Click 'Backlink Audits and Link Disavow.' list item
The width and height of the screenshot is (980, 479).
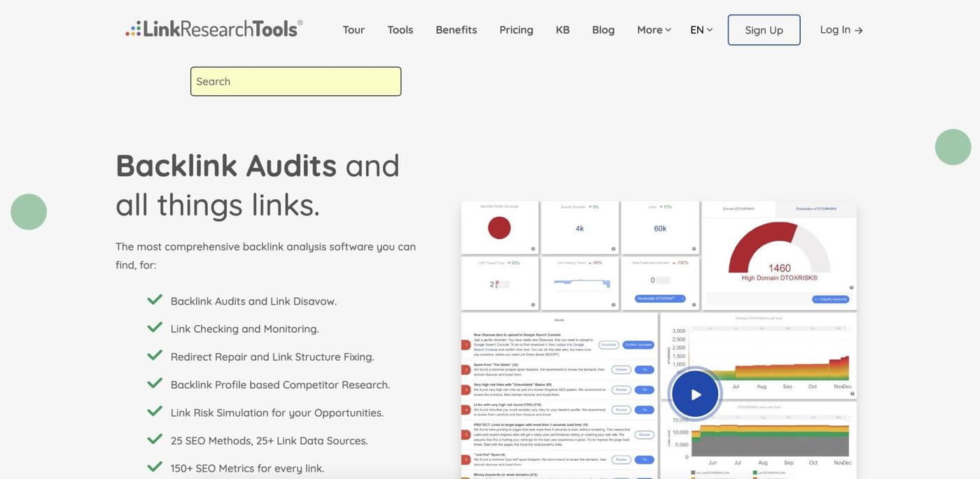pyautogui.click(x=253, y=301)
